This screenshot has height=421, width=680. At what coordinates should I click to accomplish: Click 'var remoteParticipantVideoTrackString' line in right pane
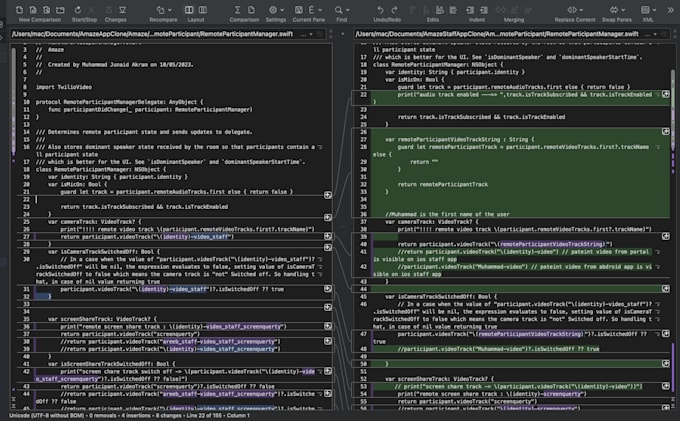460,139
